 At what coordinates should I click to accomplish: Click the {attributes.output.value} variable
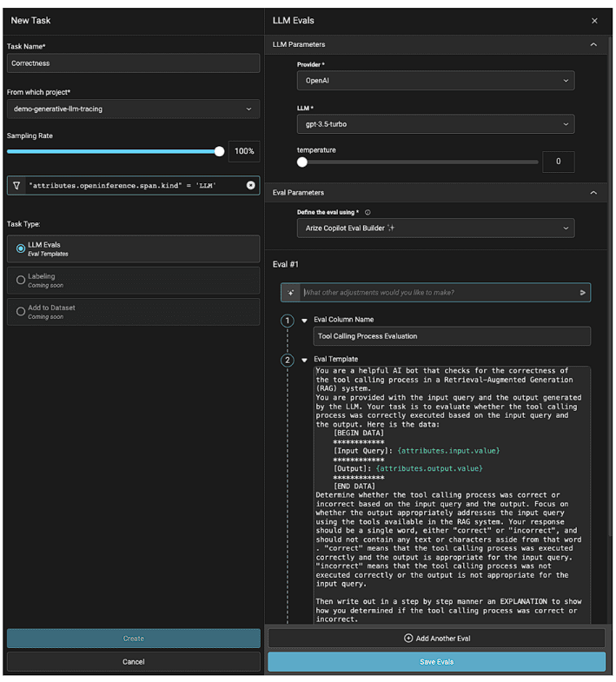point(429,469)
